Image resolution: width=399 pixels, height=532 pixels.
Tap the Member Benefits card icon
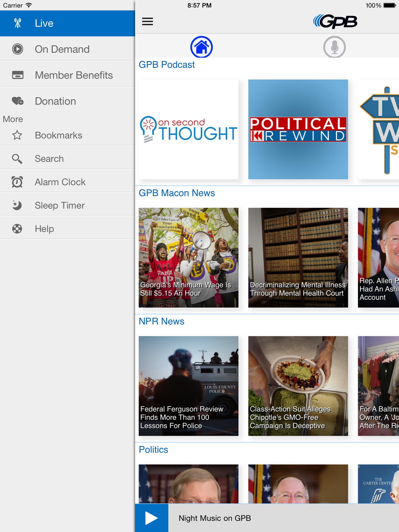[x=18, y=75]
